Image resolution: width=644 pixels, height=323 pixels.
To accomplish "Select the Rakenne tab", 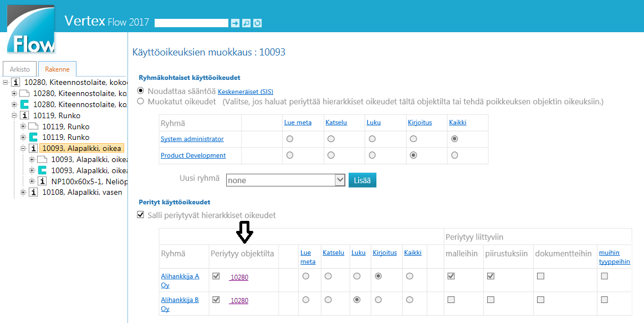I will [x=57, y=69].
